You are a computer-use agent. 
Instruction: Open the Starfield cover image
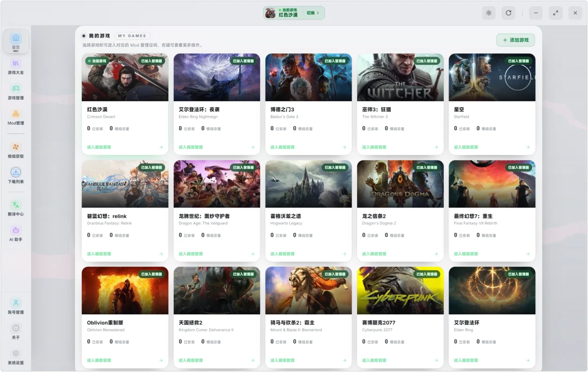[x=492, y=77]
